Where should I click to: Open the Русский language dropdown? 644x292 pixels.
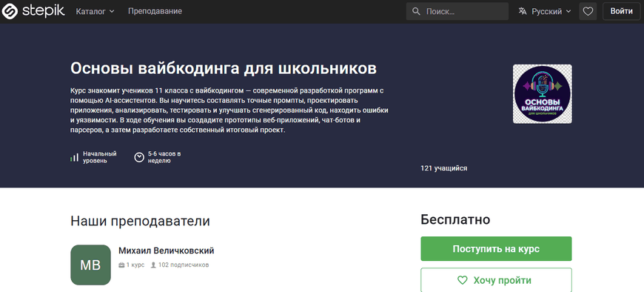coord(544,12)
